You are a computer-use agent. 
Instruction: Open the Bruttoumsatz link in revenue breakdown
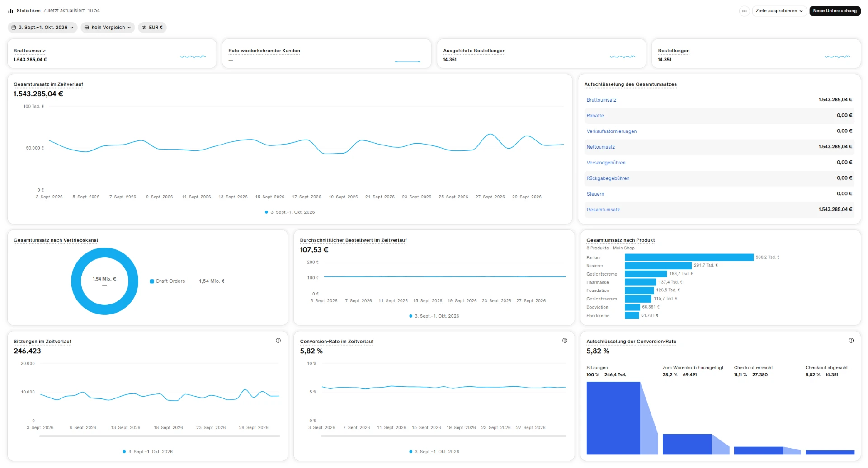[x=601, y=100]
